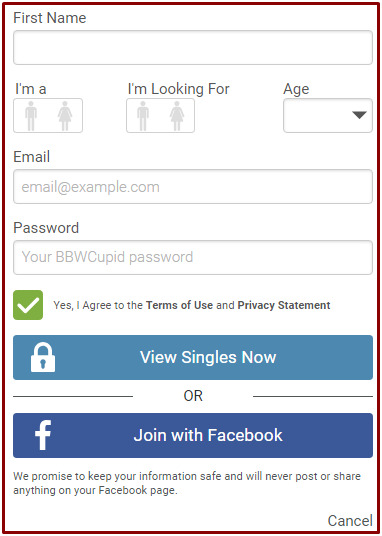Viewport: 382px width, 536px height.
Task: Open the Privacy Statement link
Action: tap(284, 305)
